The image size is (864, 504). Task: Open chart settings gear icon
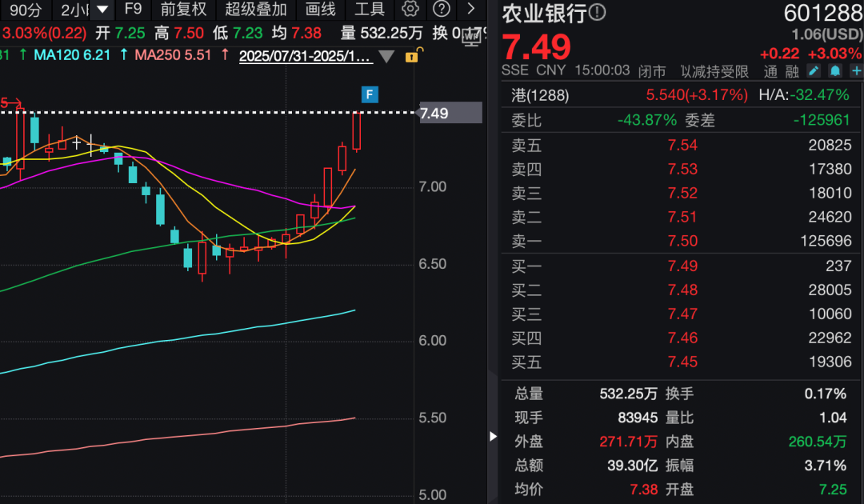[410, 9]
